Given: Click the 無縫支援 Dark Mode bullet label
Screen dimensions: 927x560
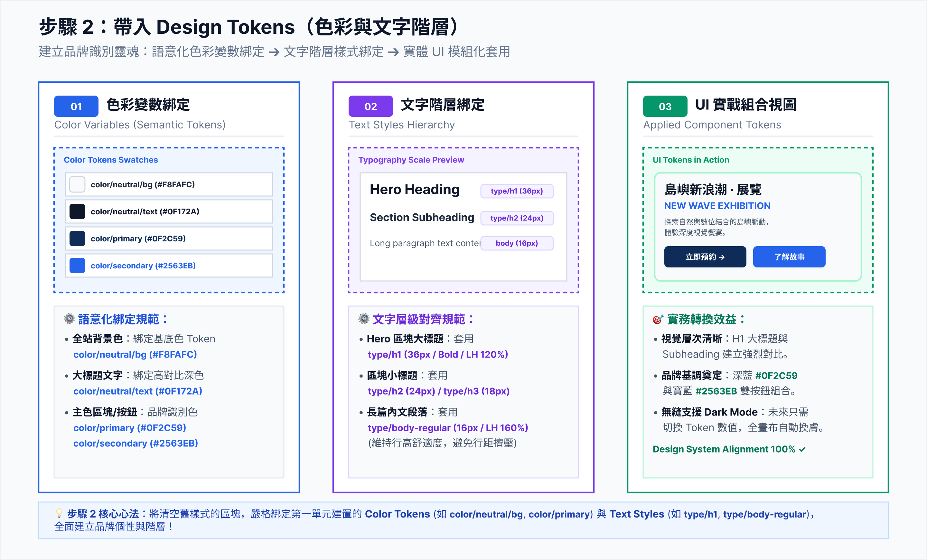Looking at the screenshot, I should click(709, 412).
